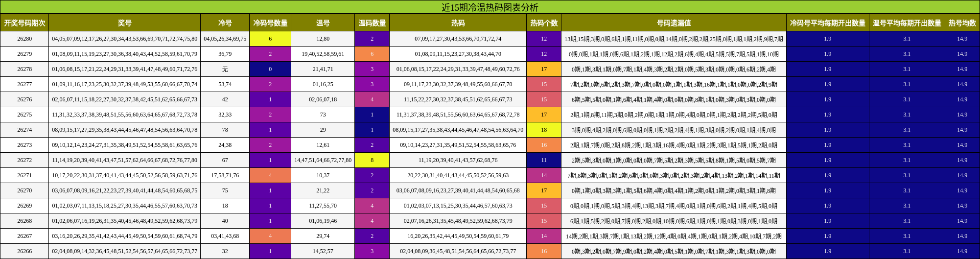Click warm numbers 14,52,57 in row 26266
Viewport: 980px width, 259px height.
323,251
